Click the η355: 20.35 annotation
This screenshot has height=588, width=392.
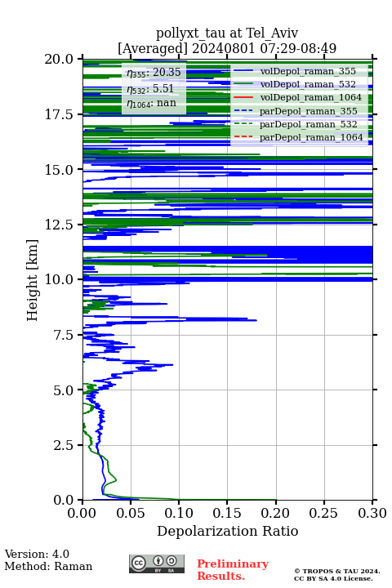point(154,72)
